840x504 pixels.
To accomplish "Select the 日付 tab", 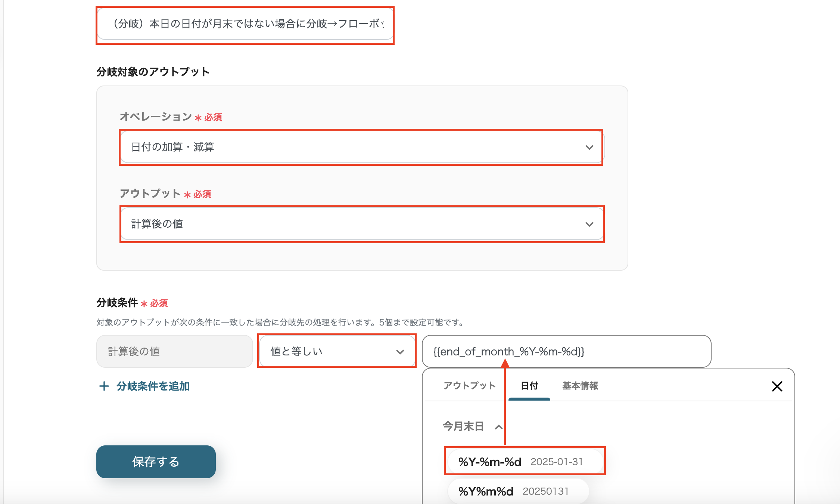I will pos(529,386).
